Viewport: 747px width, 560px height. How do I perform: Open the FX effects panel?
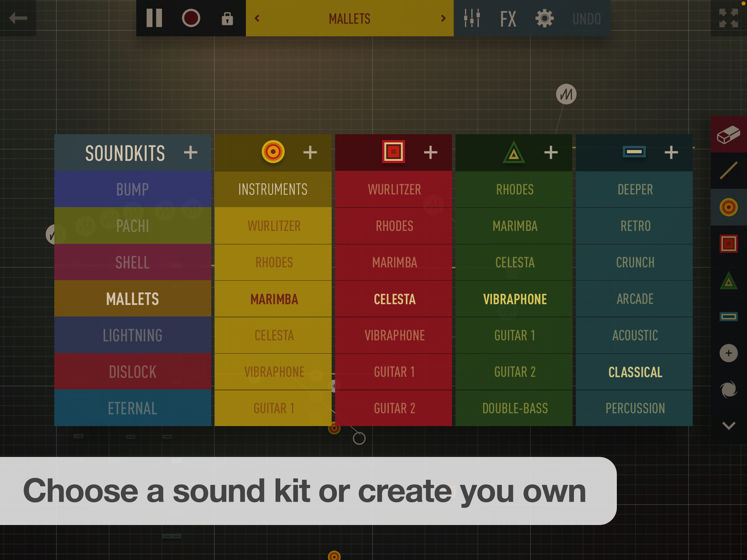click(x=508, y=18)
